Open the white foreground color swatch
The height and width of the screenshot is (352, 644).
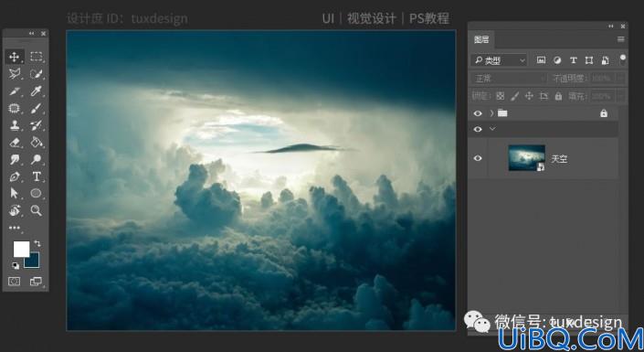tap(21, 250)
